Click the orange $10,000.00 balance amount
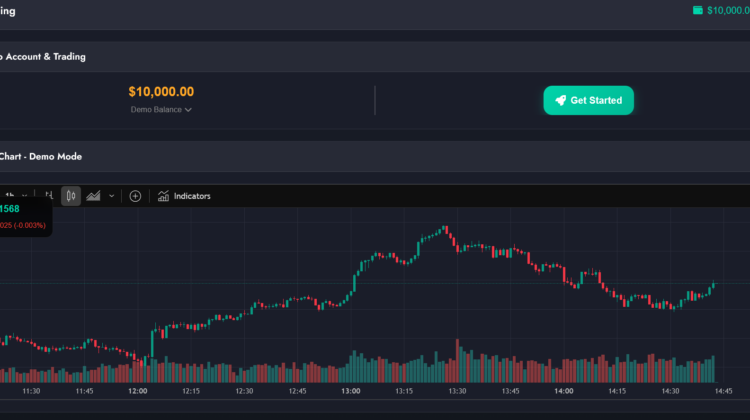750x420 pixels. point(161,92)
